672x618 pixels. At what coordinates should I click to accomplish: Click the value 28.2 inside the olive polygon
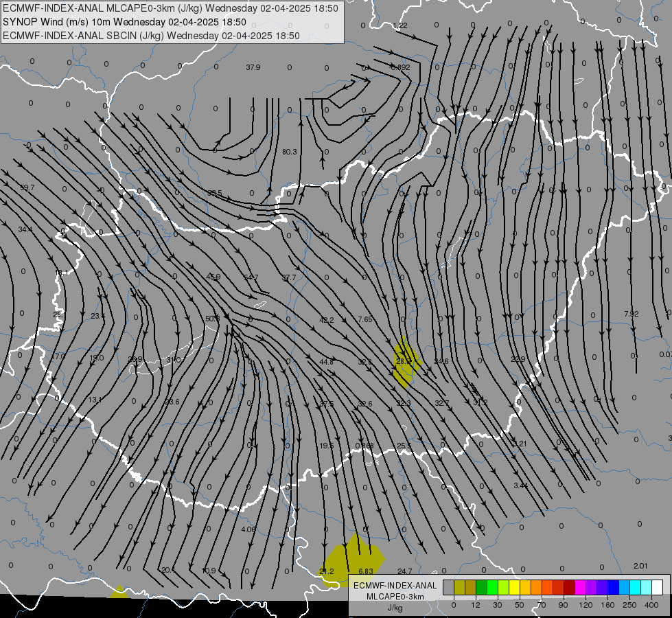point(404,362)
